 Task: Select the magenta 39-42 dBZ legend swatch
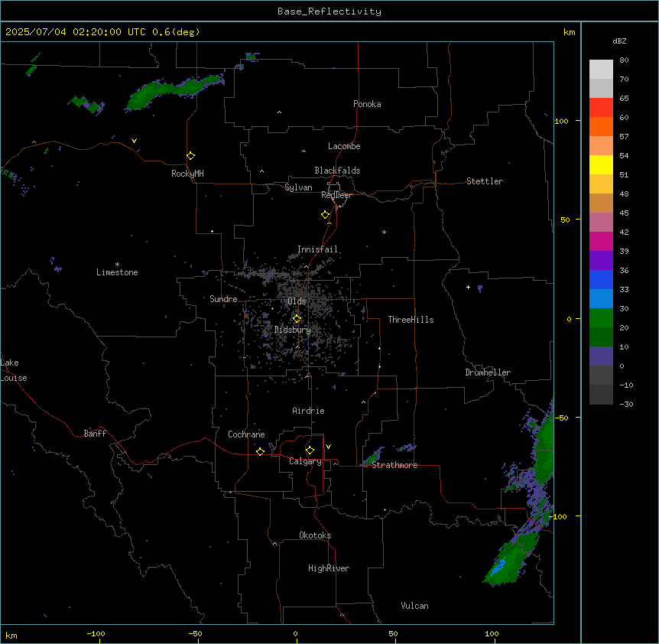pyautogui.click(x=601, y=241)
